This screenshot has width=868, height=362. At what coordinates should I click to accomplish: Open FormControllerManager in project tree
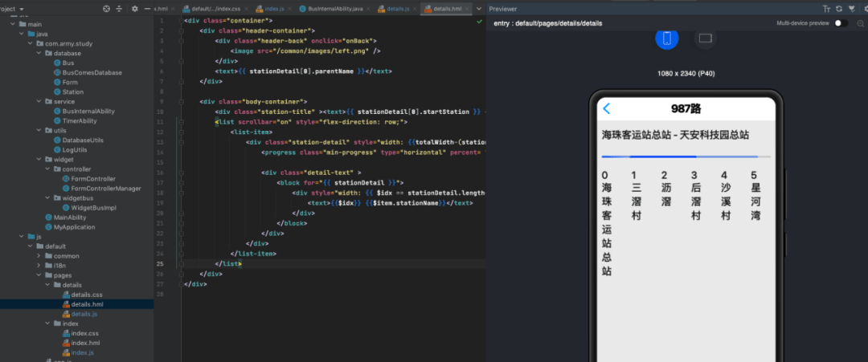106,189
